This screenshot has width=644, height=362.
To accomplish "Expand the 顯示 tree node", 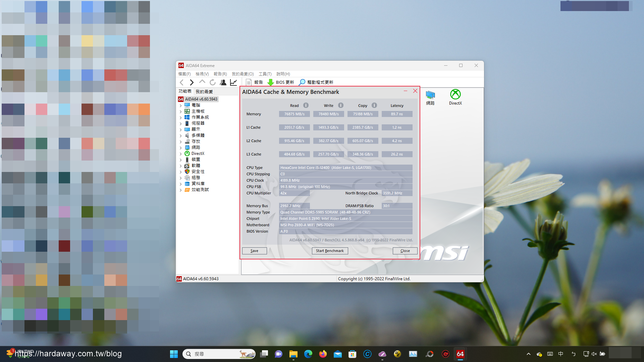I will point(180,129).
